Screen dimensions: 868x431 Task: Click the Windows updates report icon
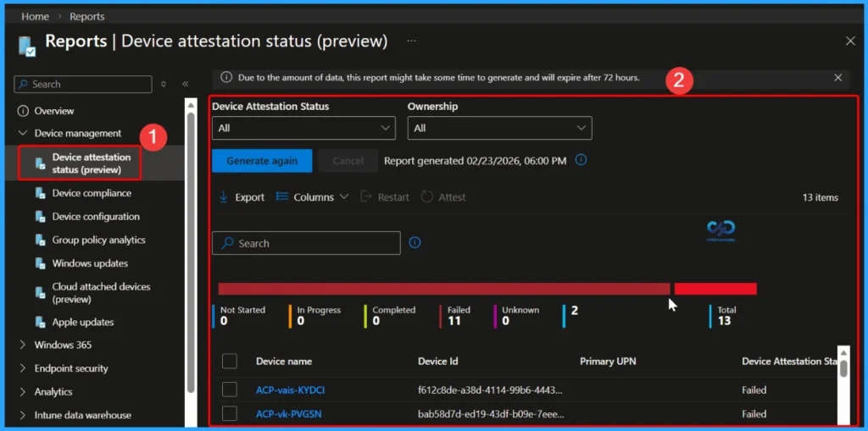40,263
